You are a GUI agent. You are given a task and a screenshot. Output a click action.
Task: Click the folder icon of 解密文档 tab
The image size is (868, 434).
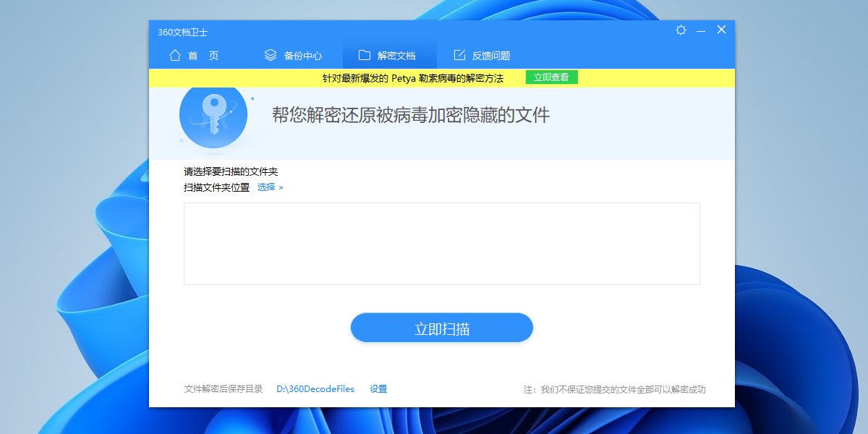[x=365, y=55]
